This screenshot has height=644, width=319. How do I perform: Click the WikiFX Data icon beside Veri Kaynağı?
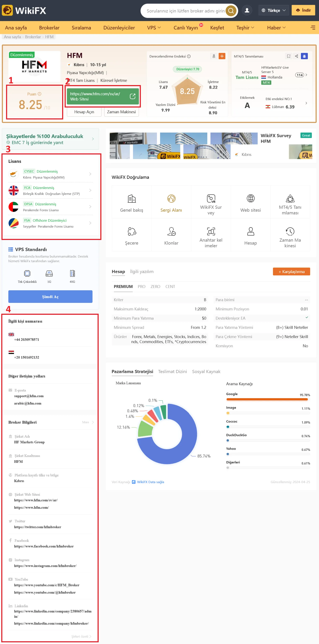(x=134, y=482)
